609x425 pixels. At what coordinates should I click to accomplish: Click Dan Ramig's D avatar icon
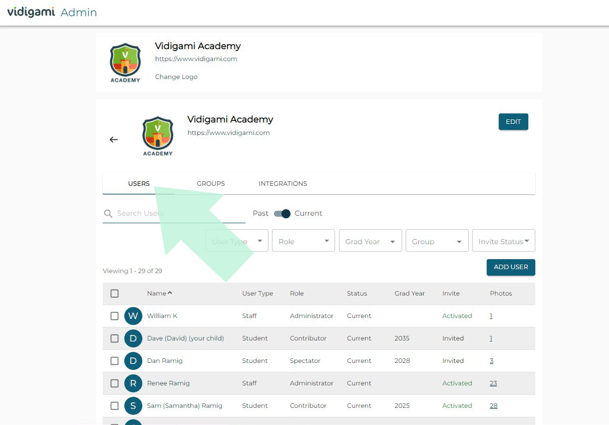pos(133,361)
